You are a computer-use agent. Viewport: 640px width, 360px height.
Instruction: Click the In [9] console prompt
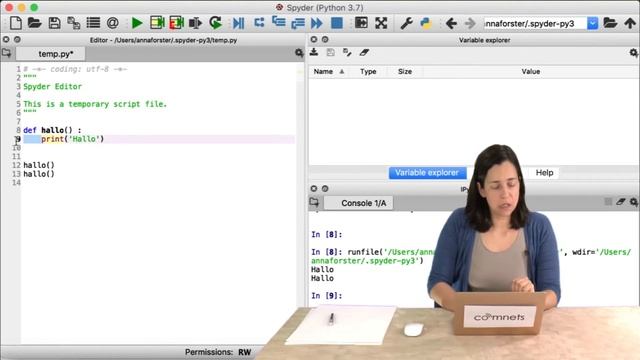click(x=327, y=296)
